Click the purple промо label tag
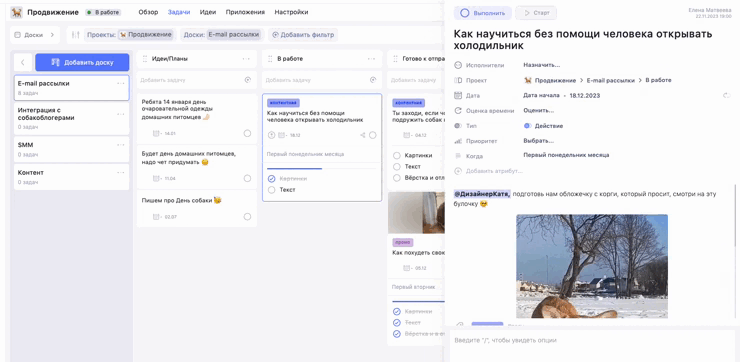 [403, 243]
